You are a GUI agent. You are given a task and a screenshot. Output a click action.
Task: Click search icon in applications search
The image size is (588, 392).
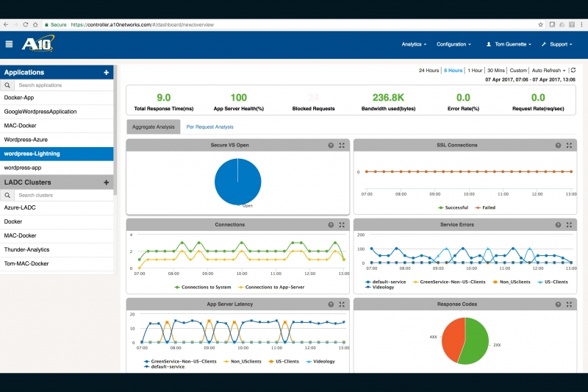click(x=7, y=85)
